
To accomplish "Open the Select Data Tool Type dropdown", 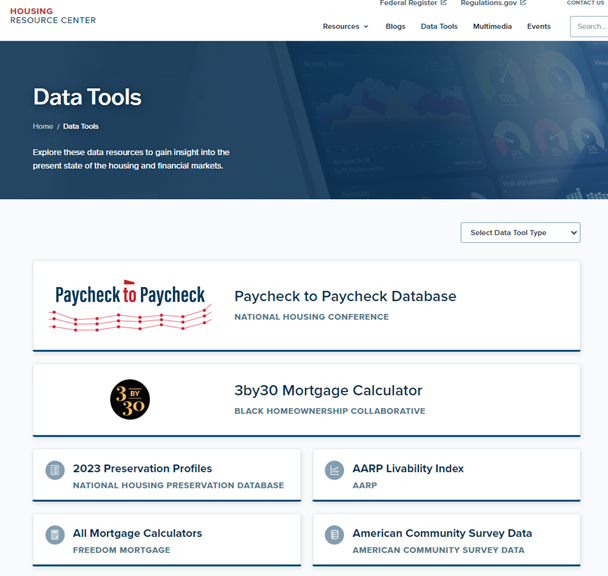I will tap(520, 233).
